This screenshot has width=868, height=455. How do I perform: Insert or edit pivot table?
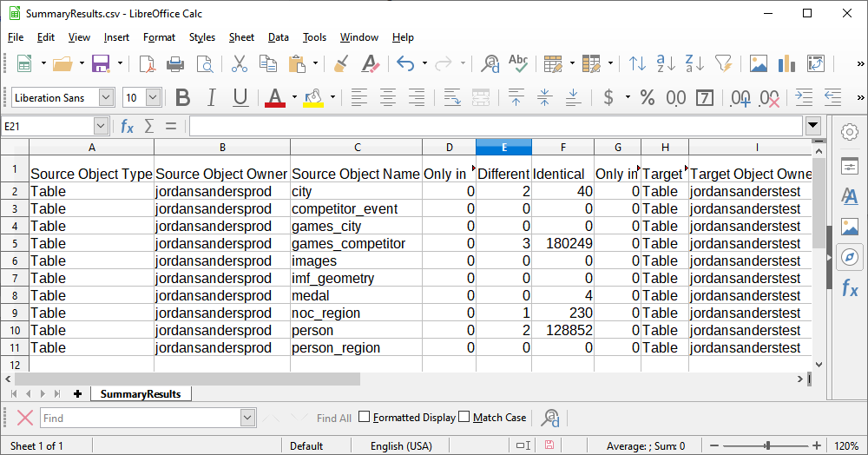(816, 63)
